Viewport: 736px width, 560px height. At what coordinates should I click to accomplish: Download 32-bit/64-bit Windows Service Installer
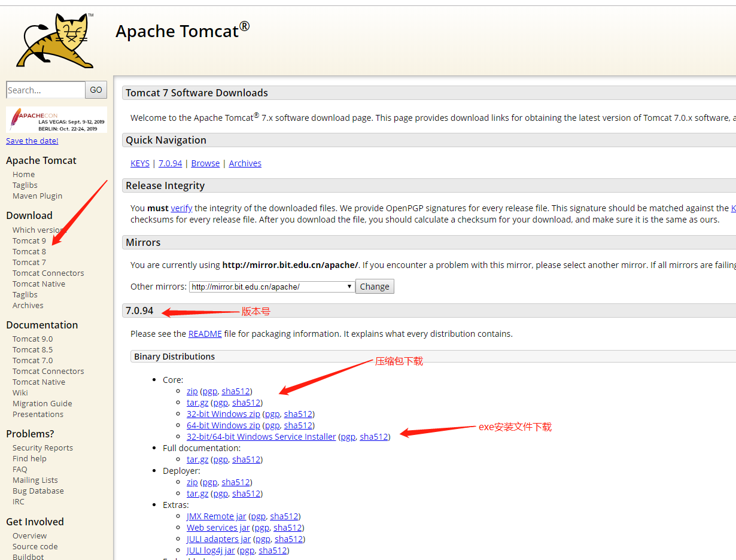point(261,437)
